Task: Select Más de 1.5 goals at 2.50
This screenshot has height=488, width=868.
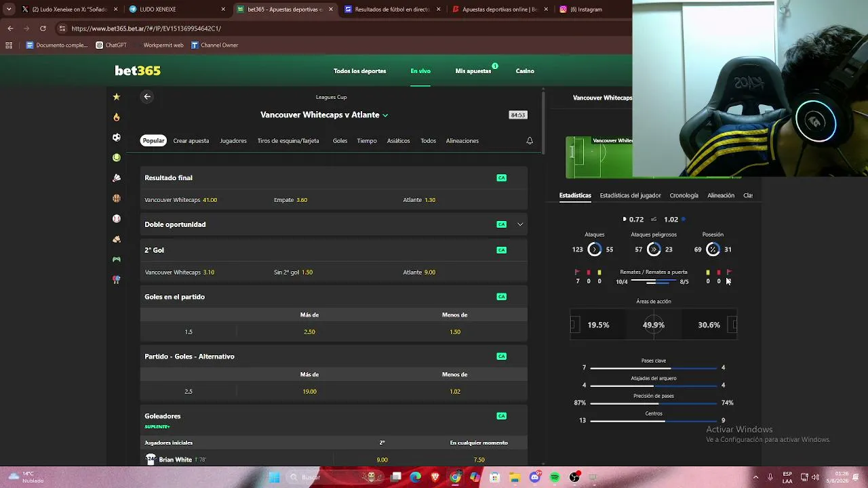Action: (309, 332)
